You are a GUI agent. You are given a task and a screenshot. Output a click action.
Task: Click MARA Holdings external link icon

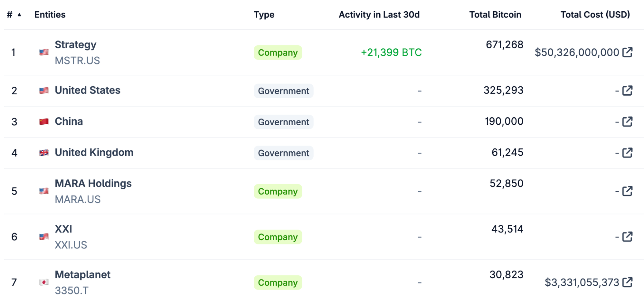pyautogui.click(x=627, y=191)
